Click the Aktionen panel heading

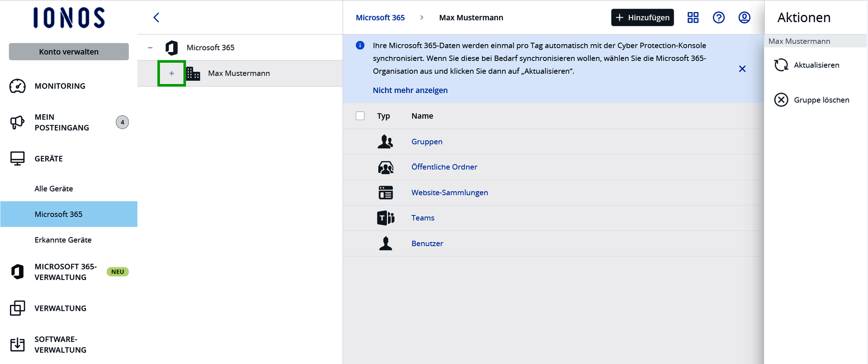tap(804, 18)
